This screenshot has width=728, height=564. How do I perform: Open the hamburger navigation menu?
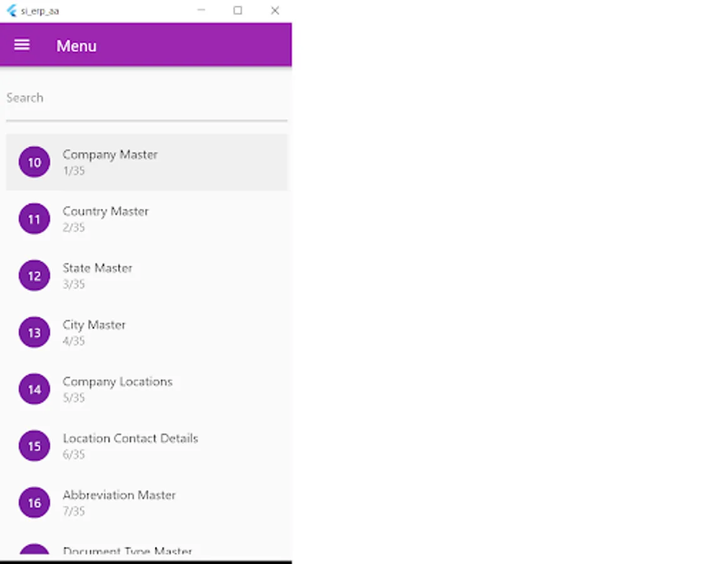point(22,45)
